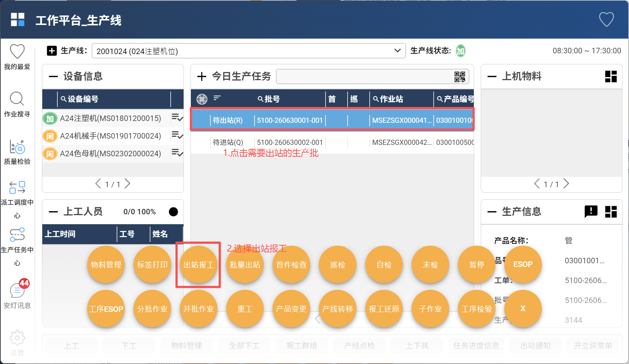Click the sort lines icon in task header
This screenshot has height=364, width=629.
point(217,98)
